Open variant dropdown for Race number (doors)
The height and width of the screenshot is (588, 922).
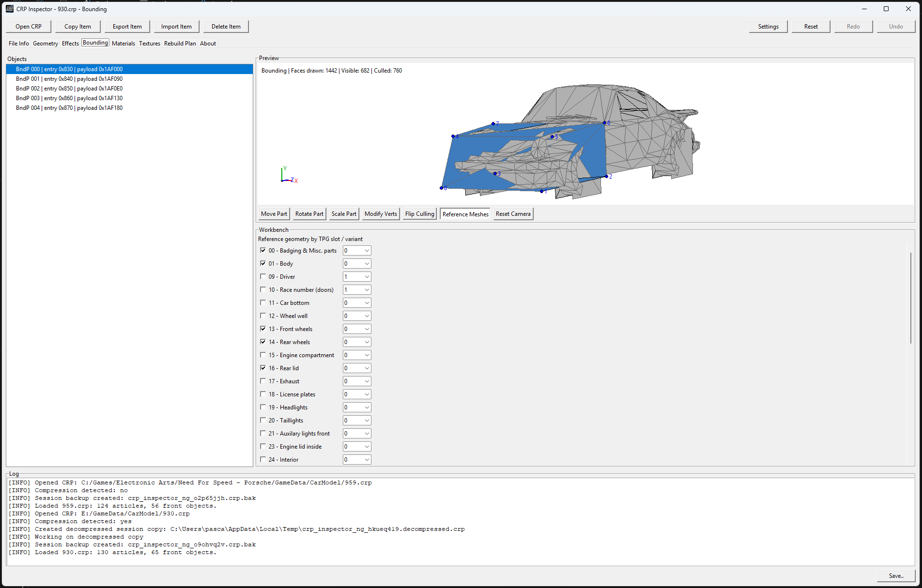click(357, 290)
